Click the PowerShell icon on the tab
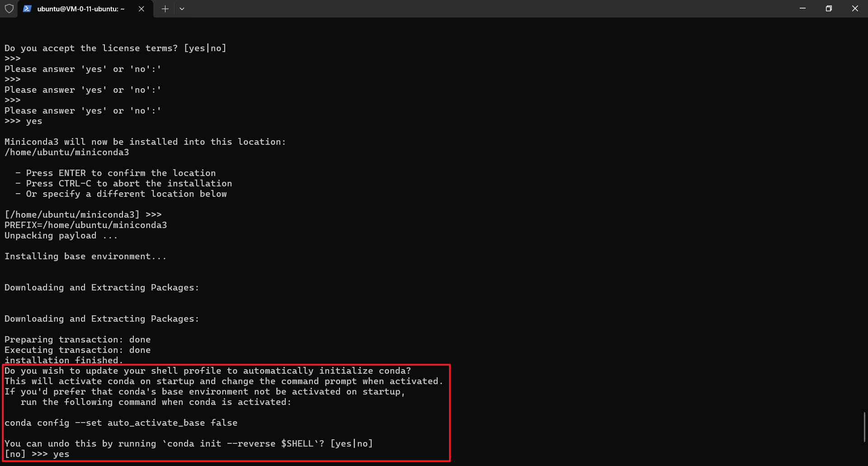This screenshot has height=466, width=868. coord(27,9)
